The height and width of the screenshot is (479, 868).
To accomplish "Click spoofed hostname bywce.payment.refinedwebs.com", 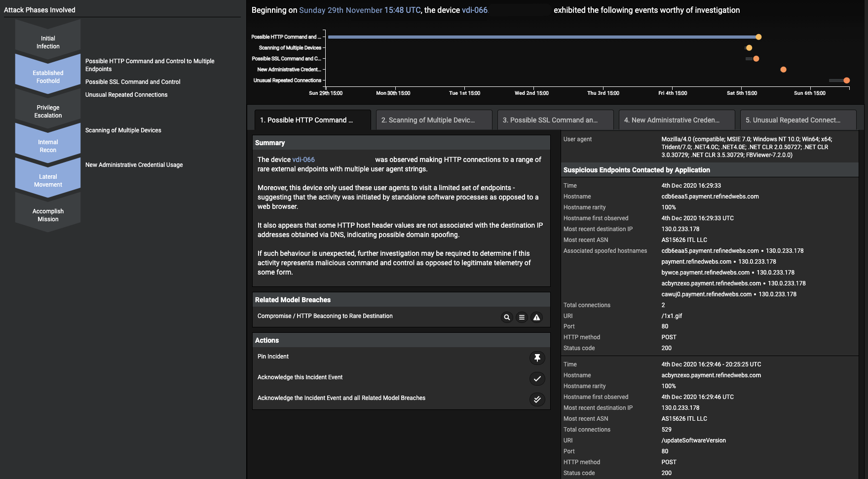I will pos(706,273).
